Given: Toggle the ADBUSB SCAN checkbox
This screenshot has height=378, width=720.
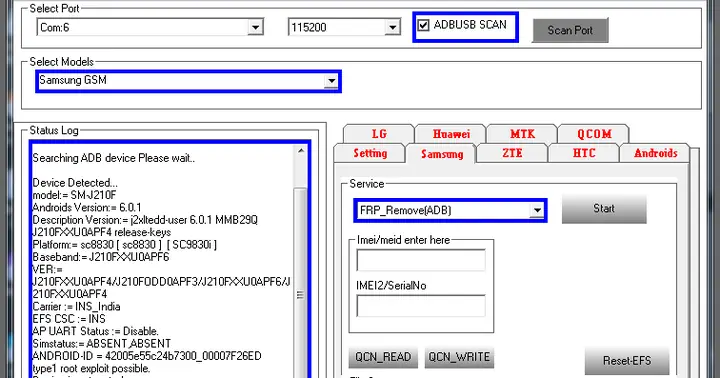Looking at the screenshot, I should [x=423, y=25].
